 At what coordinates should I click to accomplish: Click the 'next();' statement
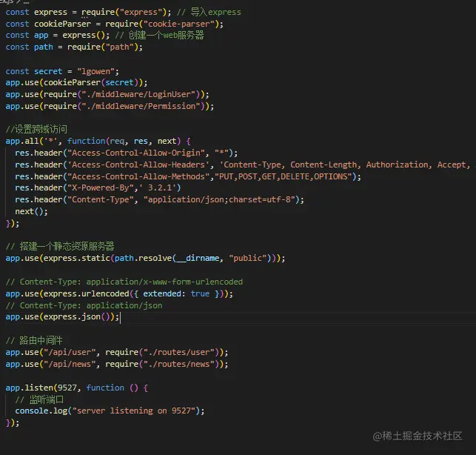pos(31,211)
